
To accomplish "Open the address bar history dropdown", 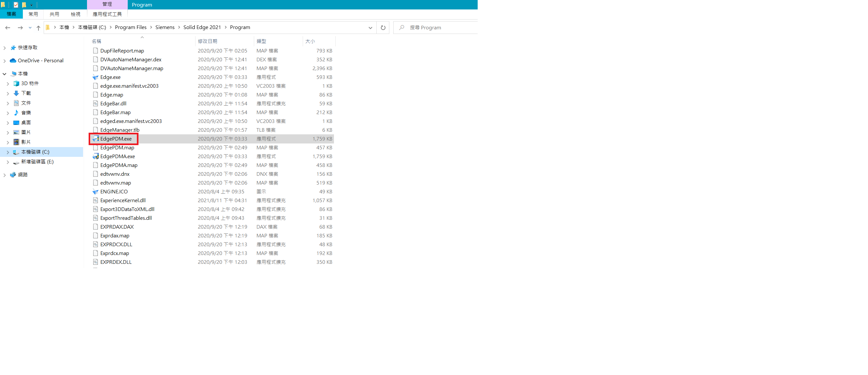I will click(x=370, y=28).
